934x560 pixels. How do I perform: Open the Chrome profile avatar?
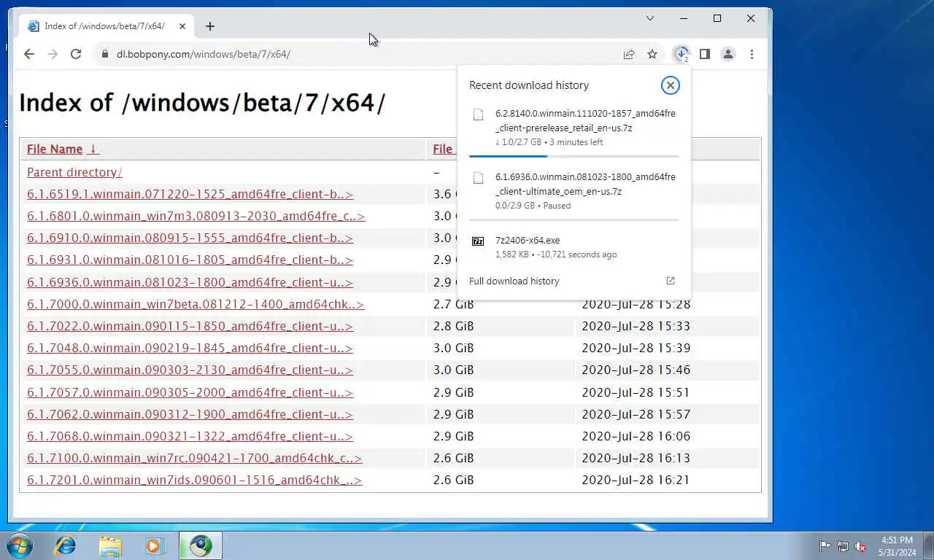coord(728,54)
